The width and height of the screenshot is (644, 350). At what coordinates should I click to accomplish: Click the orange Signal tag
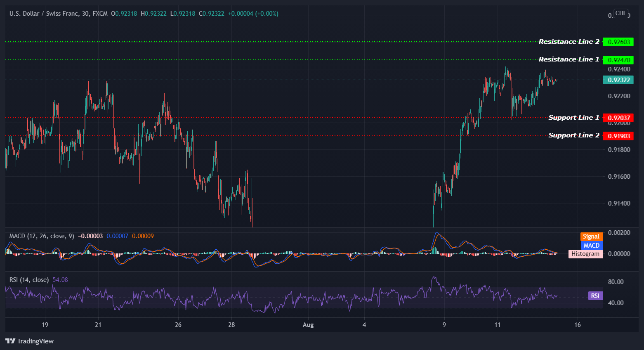(591, 236)
